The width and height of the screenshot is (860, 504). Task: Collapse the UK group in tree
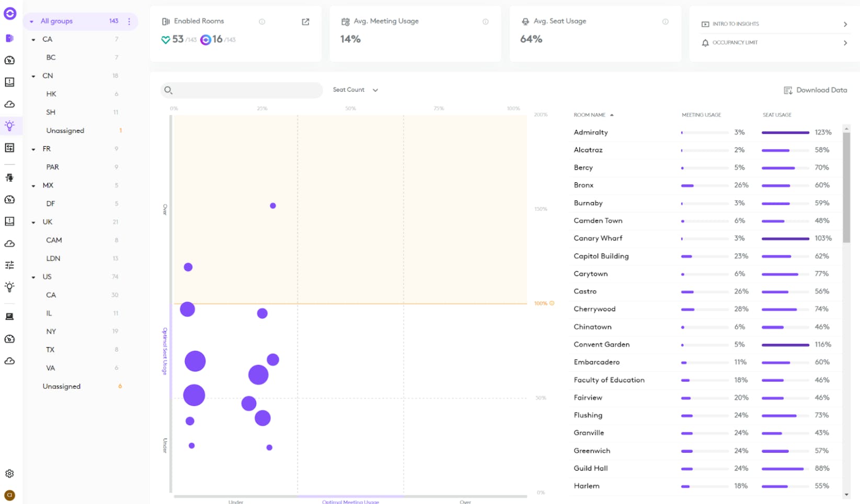[x=33, y=222]
